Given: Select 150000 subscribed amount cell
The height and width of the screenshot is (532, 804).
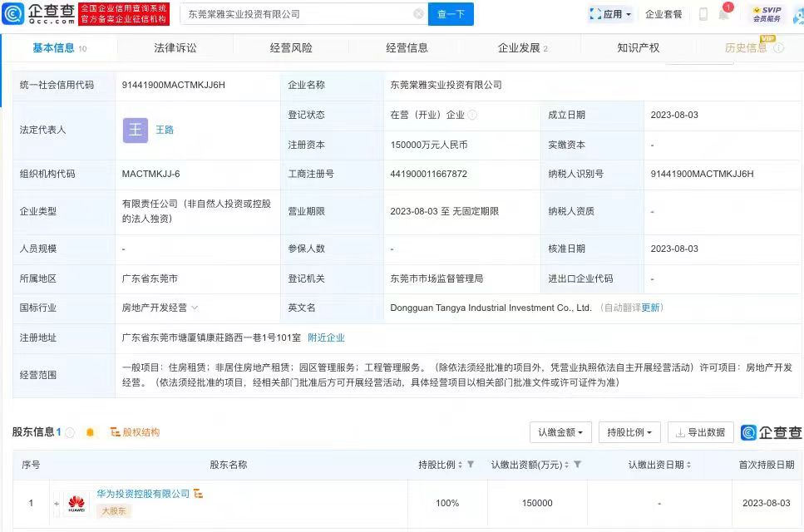Looking at the screenshot, I should tap(537, 503).
